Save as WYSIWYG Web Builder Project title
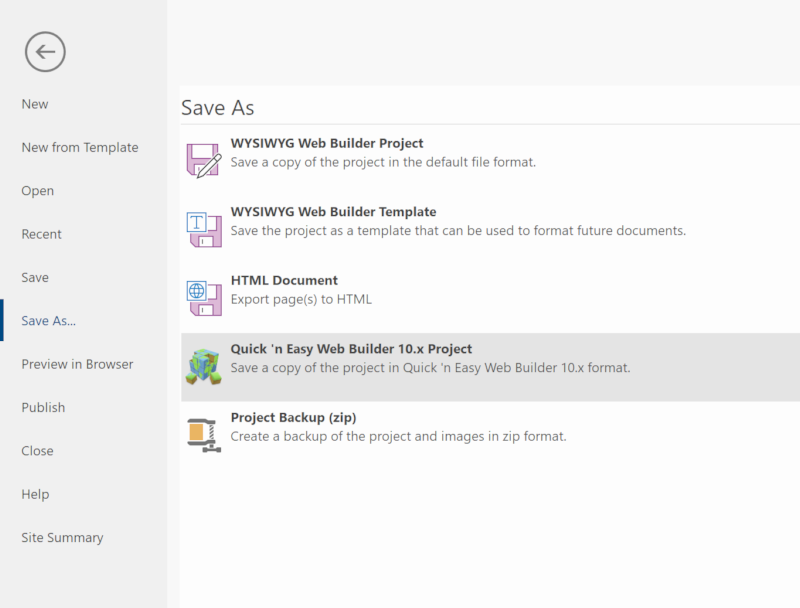800x608 pixels. pyautogui.click(x=327, y=143)
